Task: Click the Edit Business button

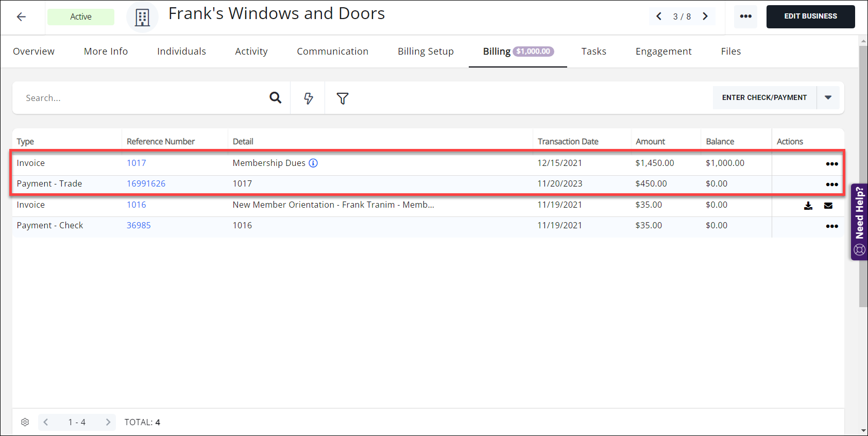Action: point(810,16)
